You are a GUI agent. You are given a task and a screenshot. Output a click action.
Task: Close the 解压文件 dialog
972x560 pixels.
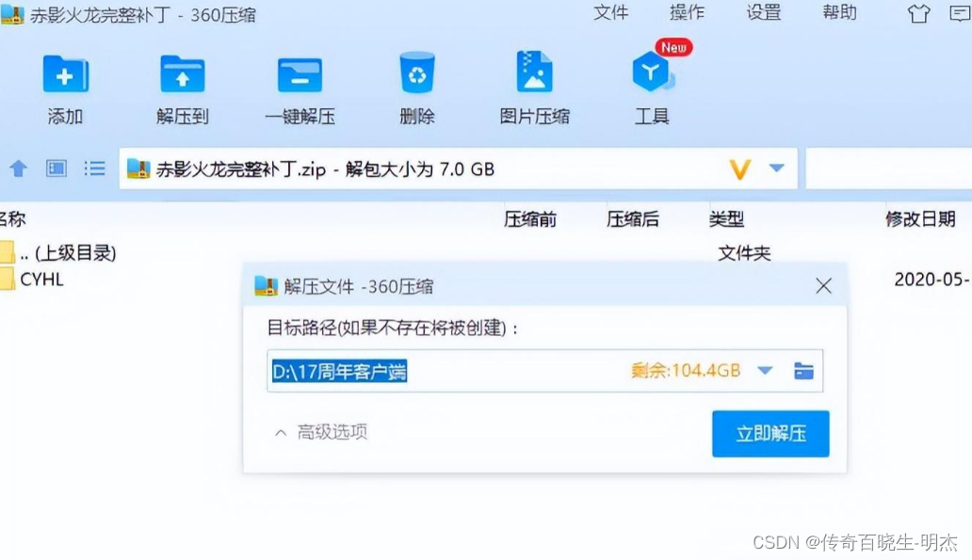(823, 285)
